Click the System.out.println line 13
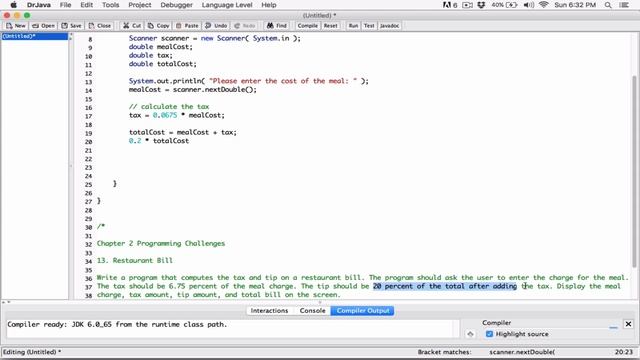The height and width of the screenshot is (360, 640). coord(249,81)
